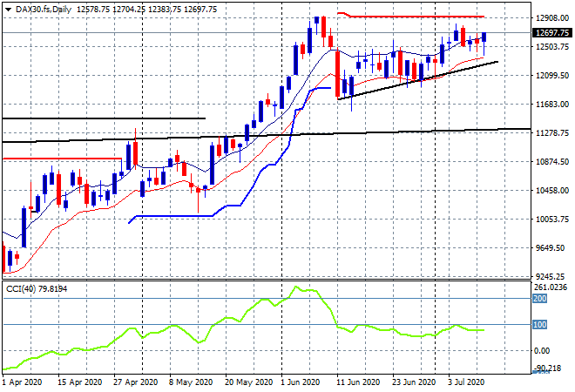This screenshot has height=392, width=575.
Task: Click the 15 Apr 2020 date label
Action: pos(79,382)
